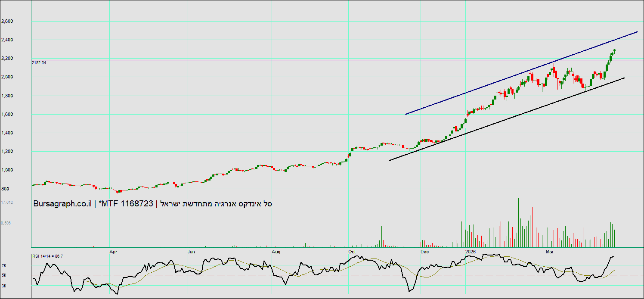Select the RSI 14/14 = 86.7 indicator label
The image size is (644, 299).
pos(48,256)
